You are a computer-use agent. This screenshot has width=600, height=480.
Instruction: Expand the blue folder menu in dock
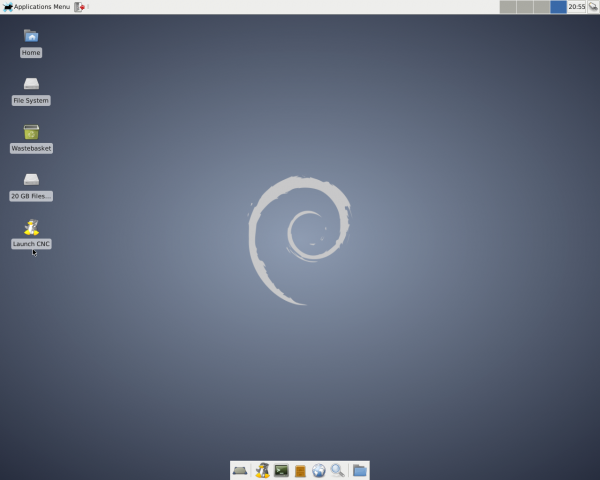[359, 470]
